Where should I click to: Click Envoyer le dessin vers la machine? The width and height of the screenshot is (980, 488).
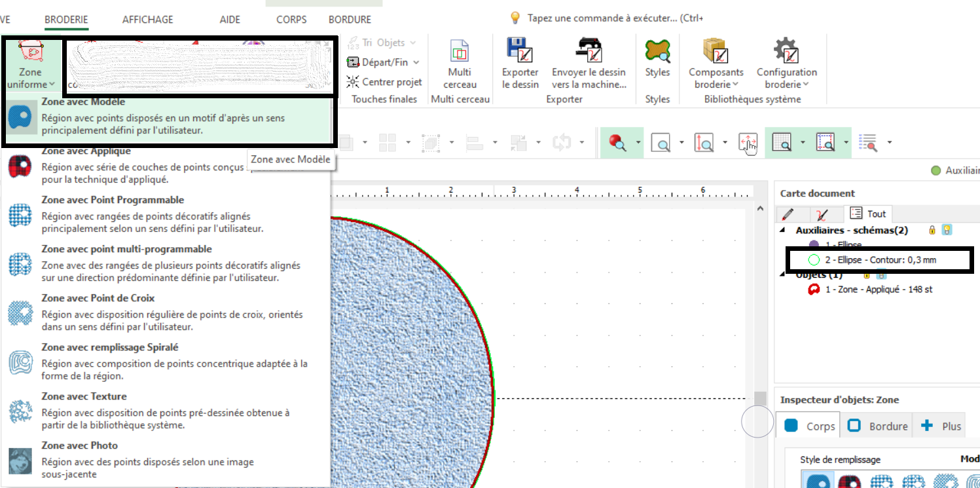(x=589, y=52)
